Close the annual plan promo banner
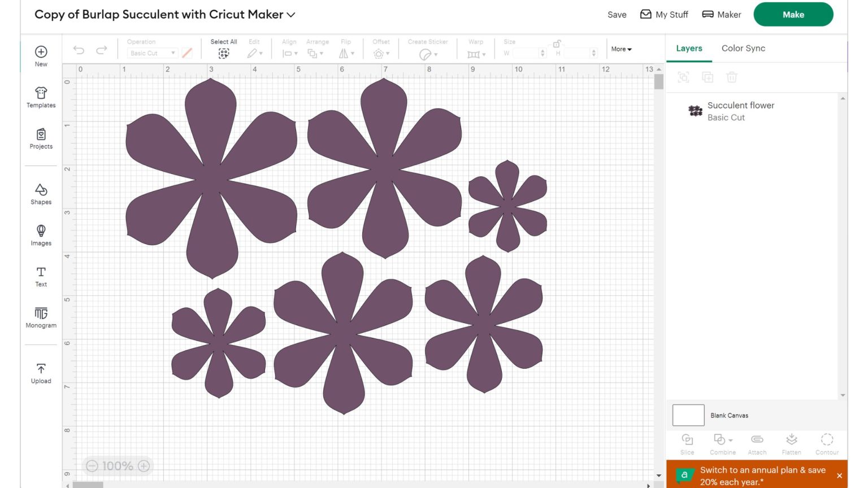This screenshot has width=868, height=488. pyautogui.click(x=839, y=476)
